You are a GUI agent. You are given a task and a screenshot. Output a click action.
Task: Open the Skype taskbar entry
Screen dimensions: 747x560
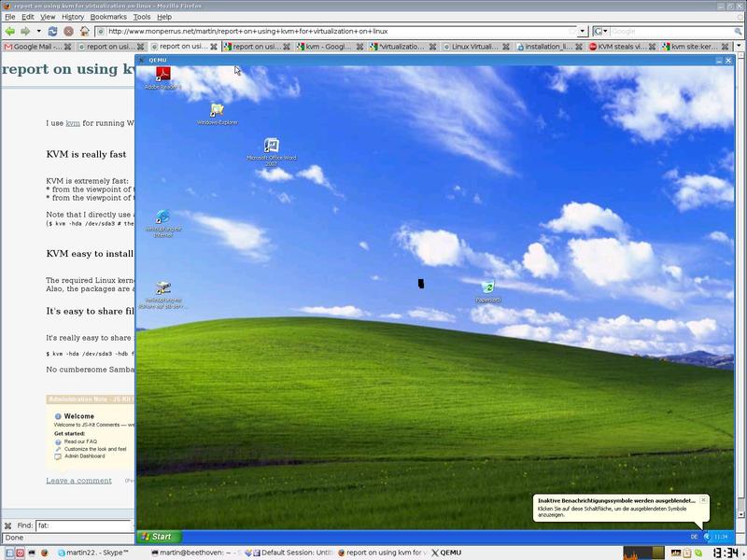93,553
